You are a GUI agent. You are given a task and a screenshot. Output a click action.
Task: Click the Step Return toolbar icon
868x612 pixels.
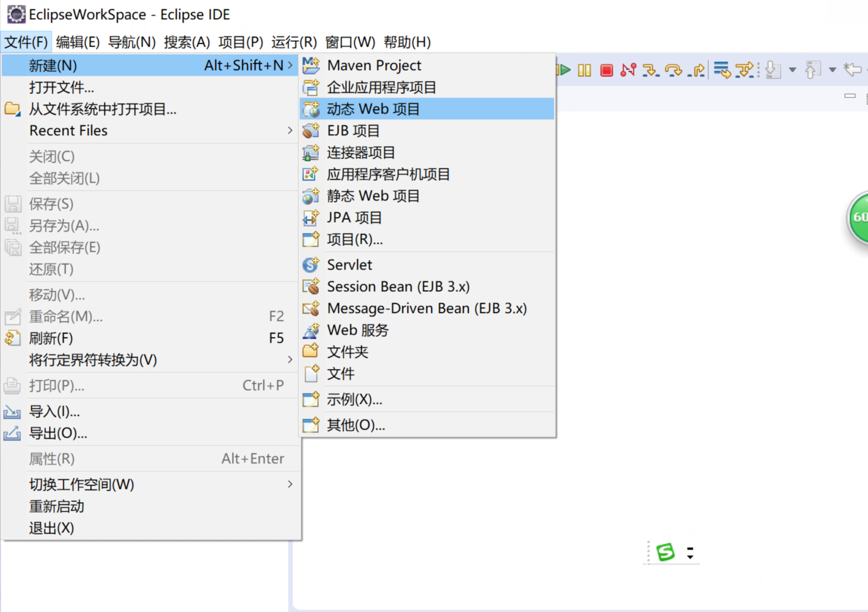point(697,70)
